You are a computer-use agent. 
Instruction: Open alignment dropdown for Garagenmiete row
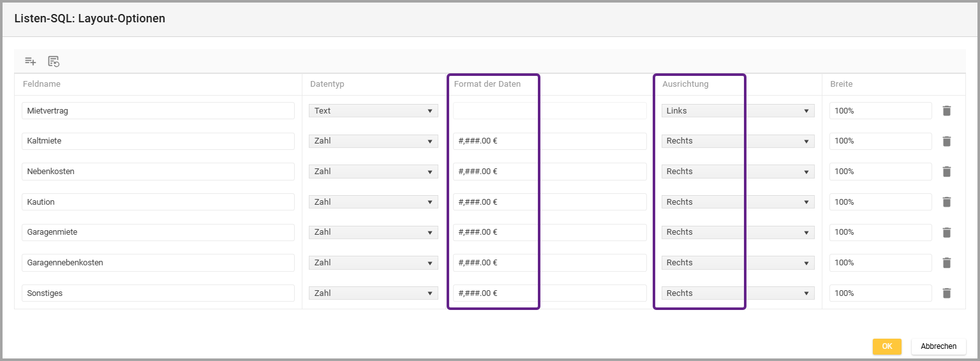(738, 232)
